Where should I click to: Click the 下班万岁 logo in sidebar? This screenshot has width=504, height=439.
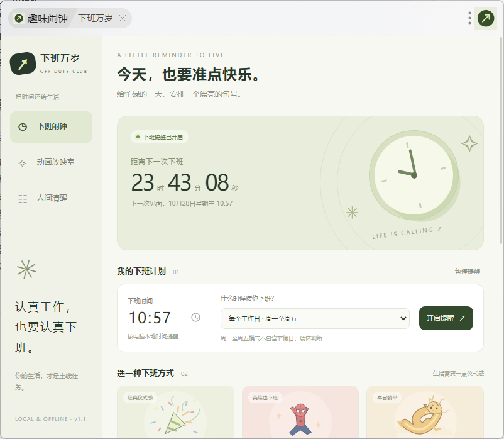23,64
